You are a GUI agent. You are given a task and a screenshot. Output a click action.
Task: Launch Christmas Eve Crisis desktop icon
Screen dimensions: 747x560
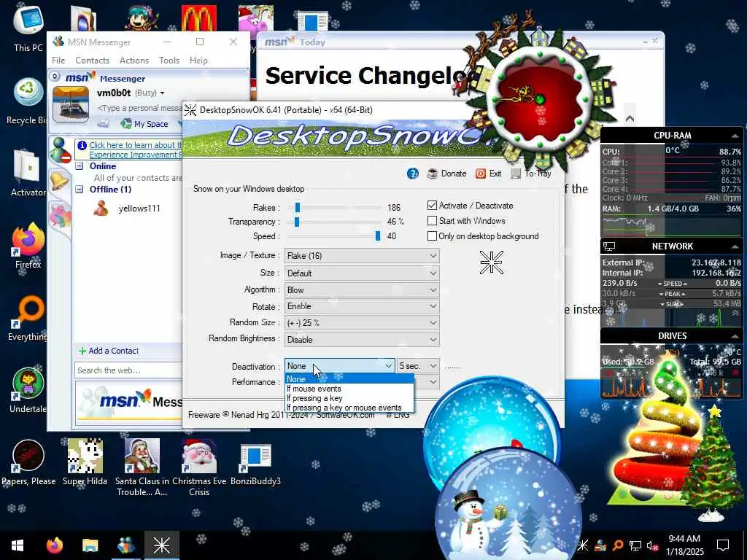tap(199, 467)
